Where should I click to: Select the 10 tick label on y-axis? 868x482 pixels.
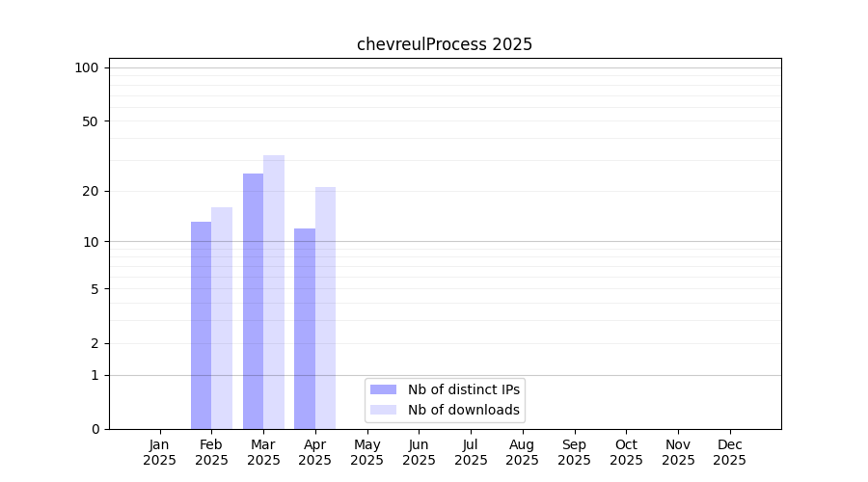pyautogui.click(x=90, y=242)
